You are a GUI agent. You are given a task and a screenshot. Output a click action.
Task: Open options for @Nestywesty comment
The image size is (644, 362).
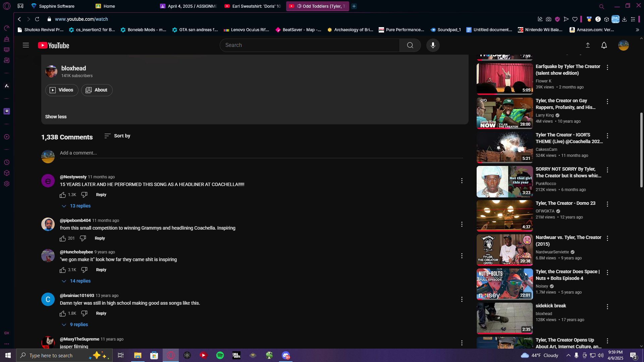[462, 181]
